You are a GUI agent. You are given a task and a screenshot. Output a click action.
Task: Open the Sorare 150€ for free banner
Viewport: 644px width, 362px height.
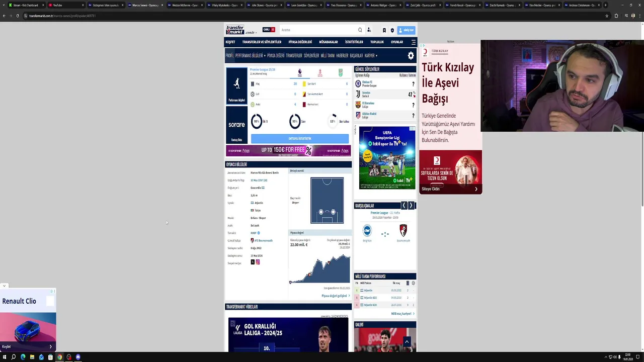pos(288,151)
